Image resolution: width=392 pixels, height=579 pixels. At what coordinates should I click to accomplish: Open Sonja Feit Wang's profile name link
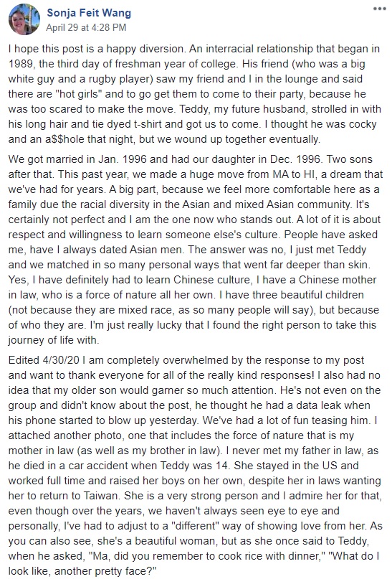tap(89, 13)
